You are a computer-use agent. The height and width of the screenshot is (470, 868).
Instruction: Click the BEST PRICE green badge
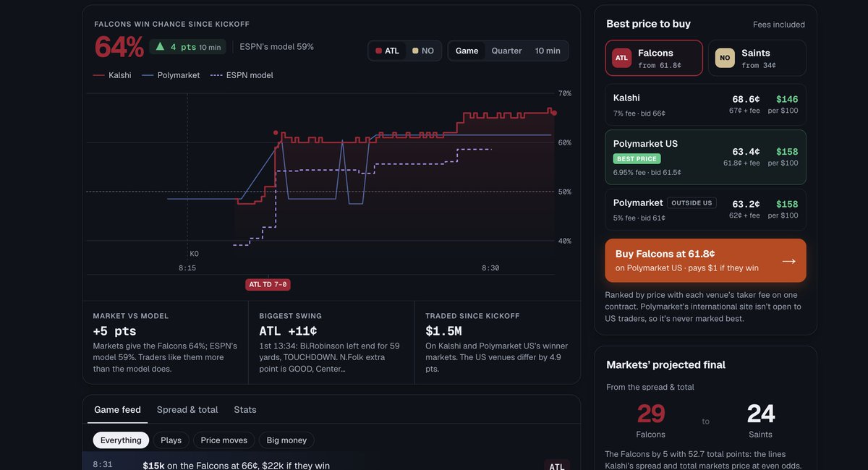click(637, 158)
